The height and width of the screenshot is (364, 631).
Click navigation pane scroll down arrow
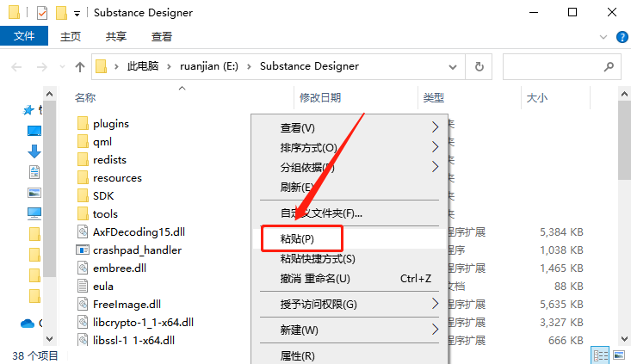(49, 339)
